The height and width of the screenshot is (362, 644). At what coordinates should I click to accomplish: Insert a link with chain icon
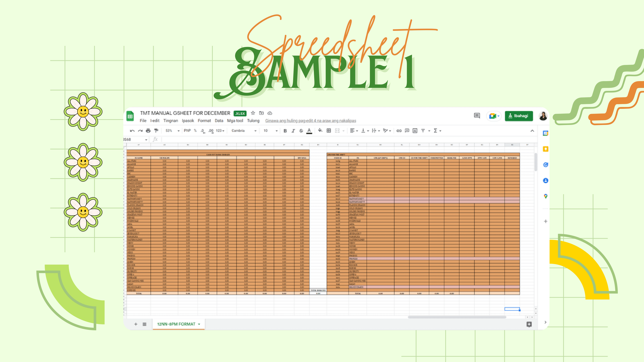point(399,131)
